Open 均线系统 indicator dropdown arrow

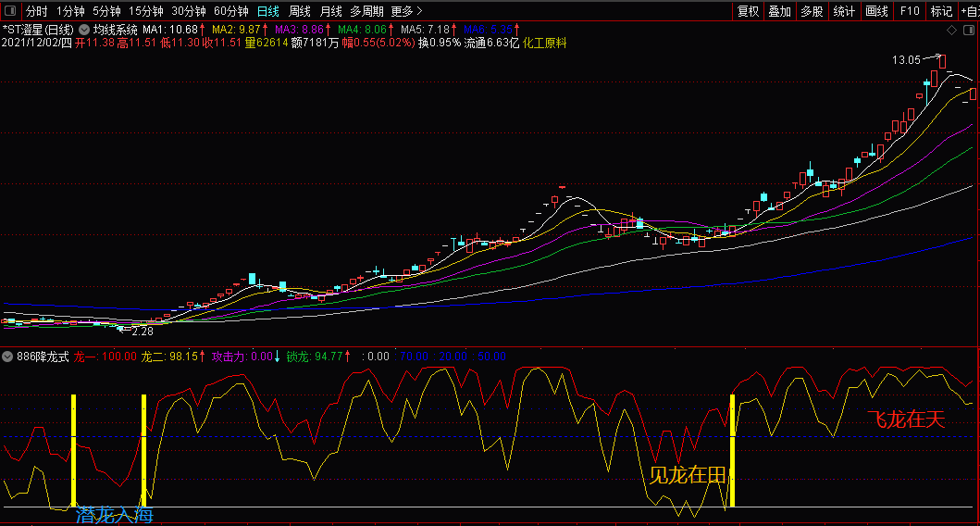click(x=84, y=30)
